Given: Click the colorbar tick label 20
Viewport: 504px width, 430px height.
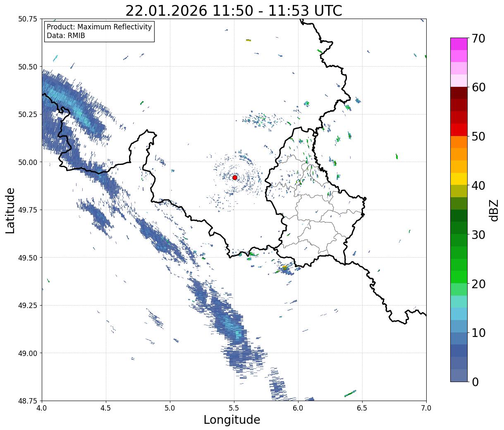Looking at the screenshot, I should click(x=478, y=284).
